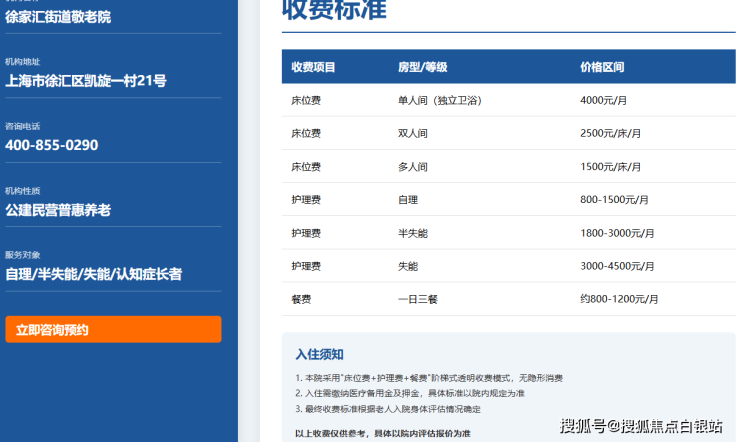740x442 pixels.
Task: Click 公建民营普惠养老 institution type text
Action: (x=58, y=210)
